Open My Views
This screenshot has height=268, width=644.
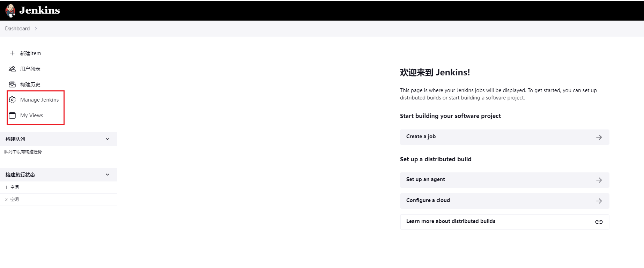point(32,116)
